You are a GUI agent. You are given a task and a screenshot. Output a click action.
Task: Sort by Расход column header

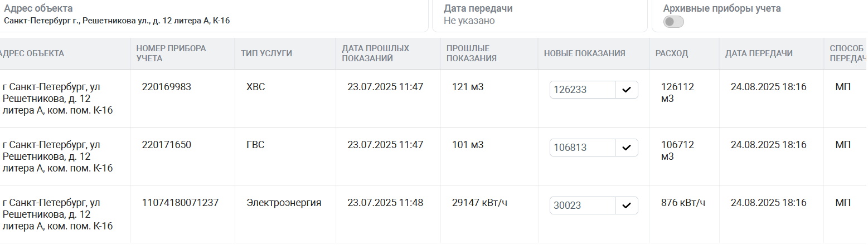click(672, 53)
